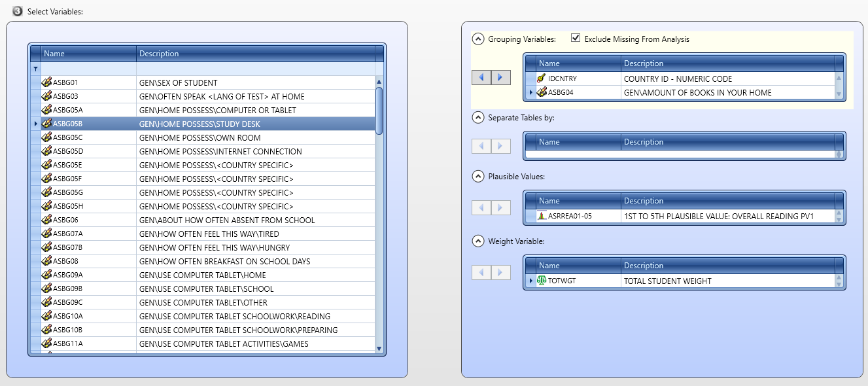Click left arrow to remove grouping variable
This screenshot has width=868, height=386.
point(481,77)
